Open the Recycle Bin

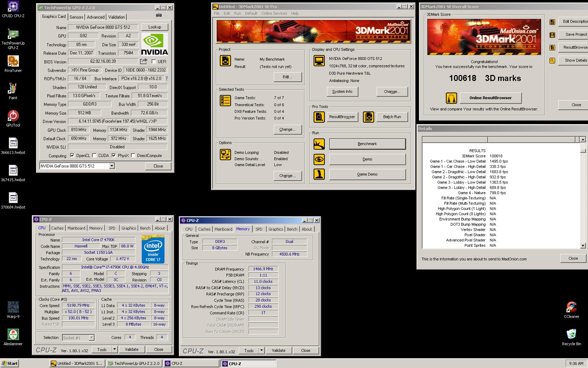tap(571, 334)
